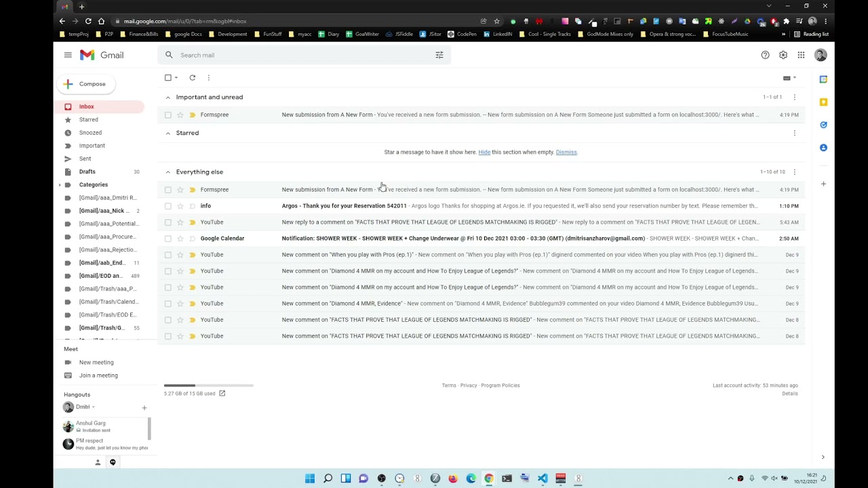Collapse the Important and unread section

click(x=168, y=97)
